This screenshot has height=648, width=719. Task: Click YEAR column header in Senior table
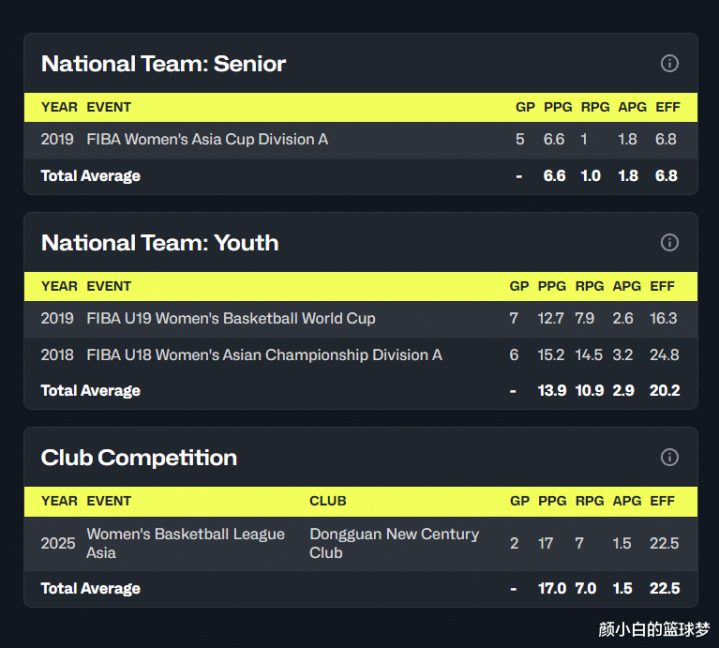pyautogui.click(x=59, y=108)
